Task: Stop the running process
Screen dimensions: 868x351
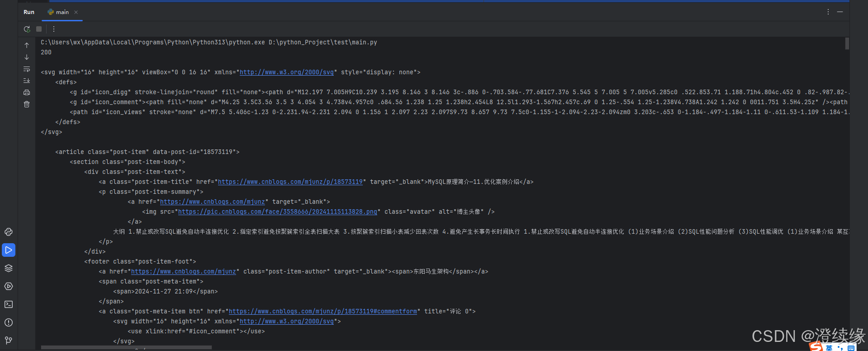Action: (39, 29)
